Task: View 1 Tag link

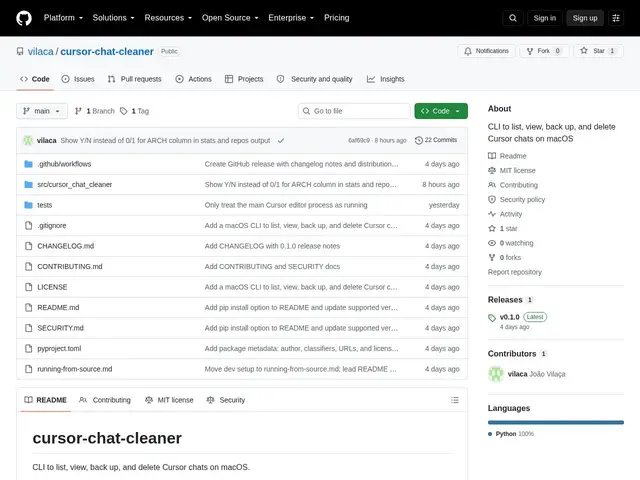Action: [135, 111]
